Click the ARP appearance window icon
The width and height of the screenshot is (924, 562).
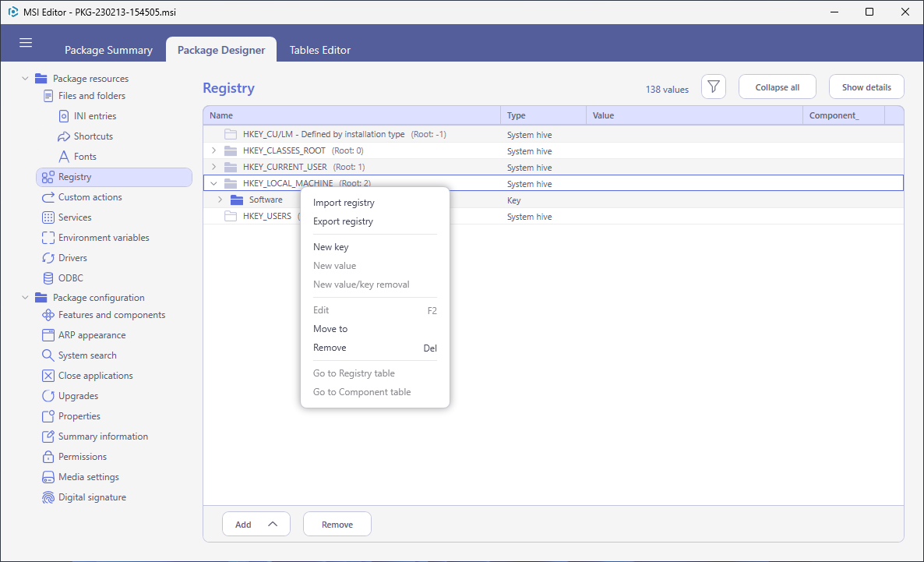(48, 335)
